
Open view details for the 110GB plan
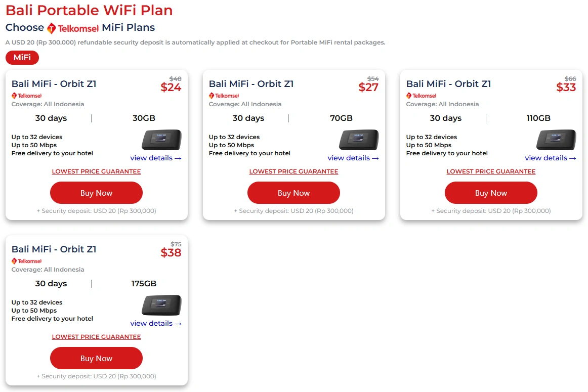click(x=551, y=158)
